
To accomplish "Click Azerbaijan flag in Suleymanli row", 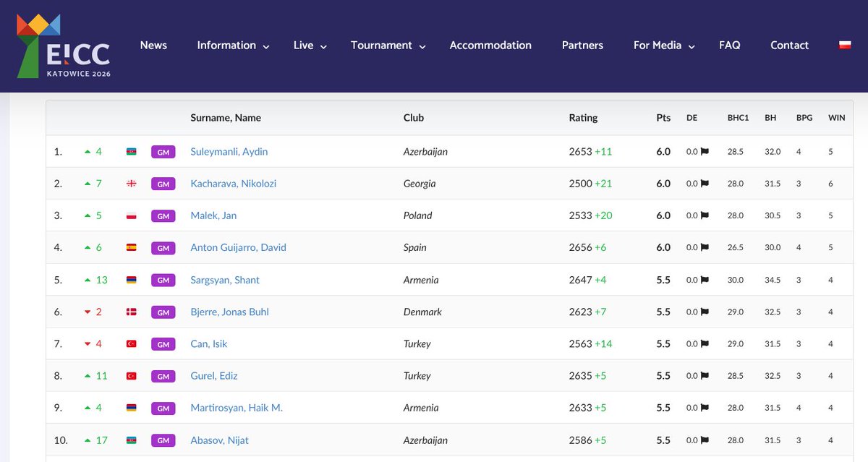I will tap(132, 152).
